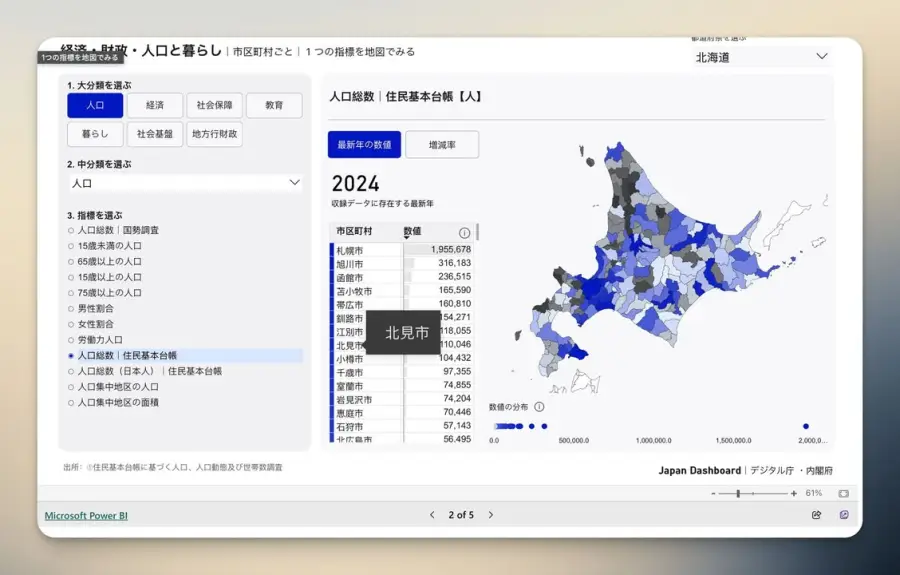Switch to 最新年の数値 tab
Viewport: 900px width, 575px height.
click(364, 145)
